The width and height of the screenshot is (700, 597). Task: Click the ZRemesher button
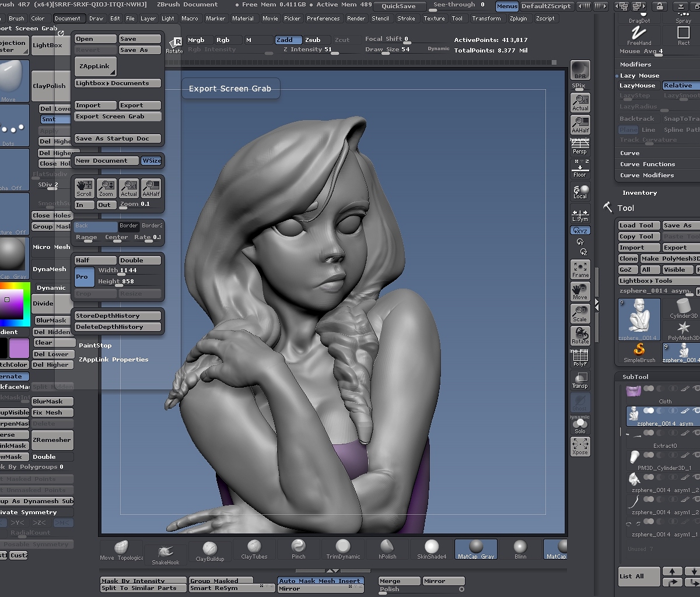[52, 440]
